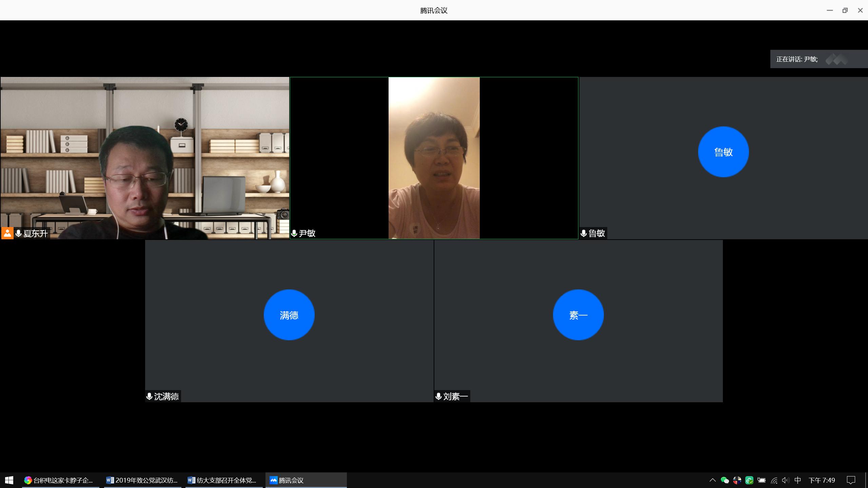Click 夏东升's microphone icon

tap(19, 233)
